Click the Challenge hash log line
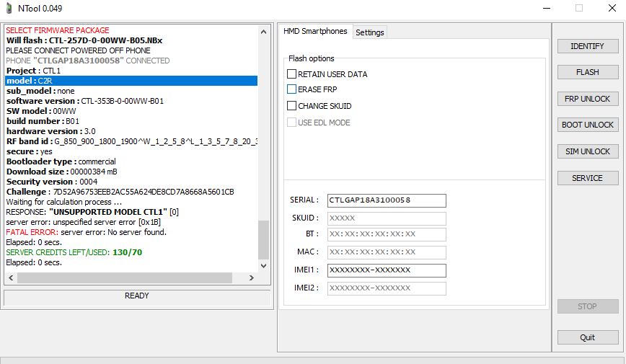This screenshot has width=626, height=364. [120, 192]
